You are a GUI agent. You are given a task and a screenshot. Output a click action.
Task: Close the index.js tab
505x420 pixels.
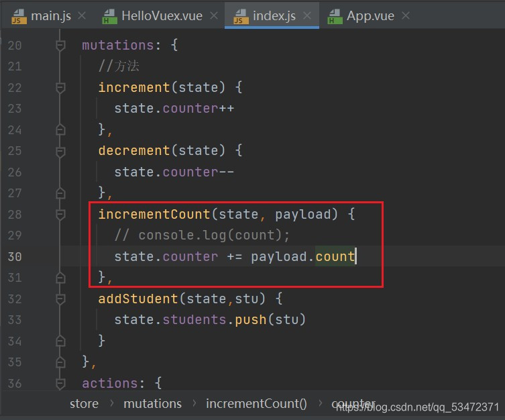click(307, 15)
